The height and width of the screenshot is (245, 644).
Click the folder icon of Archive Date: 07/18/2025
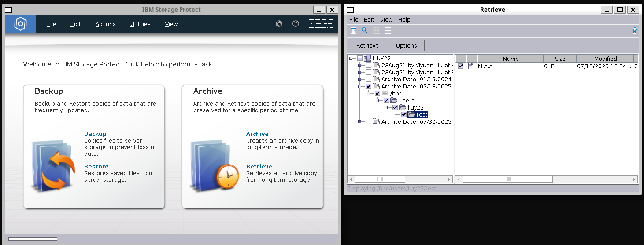pos(376,86)
